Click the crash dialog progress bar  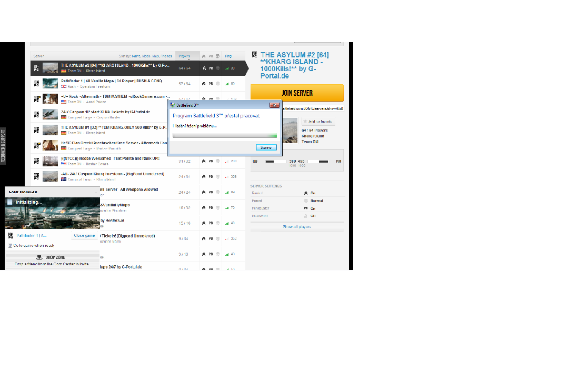(225, 136)
